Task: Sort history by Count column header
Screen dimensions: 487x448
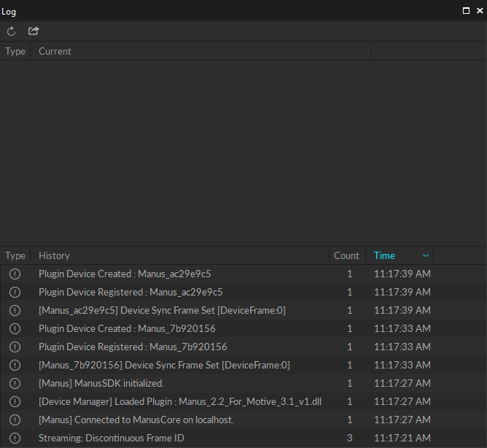Action: [x=346, y=256]
